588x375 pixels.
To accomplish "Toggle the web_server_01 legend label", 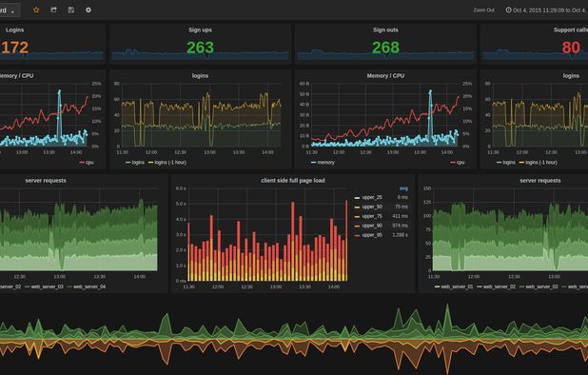I will pyautogui.click(x=457, y=286).
